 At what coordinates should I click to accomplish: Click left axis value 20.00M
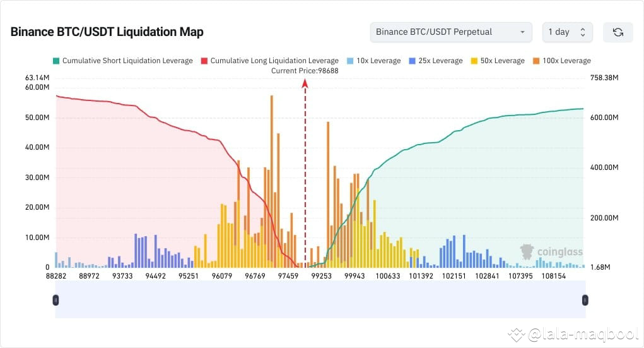coord(37,207)
